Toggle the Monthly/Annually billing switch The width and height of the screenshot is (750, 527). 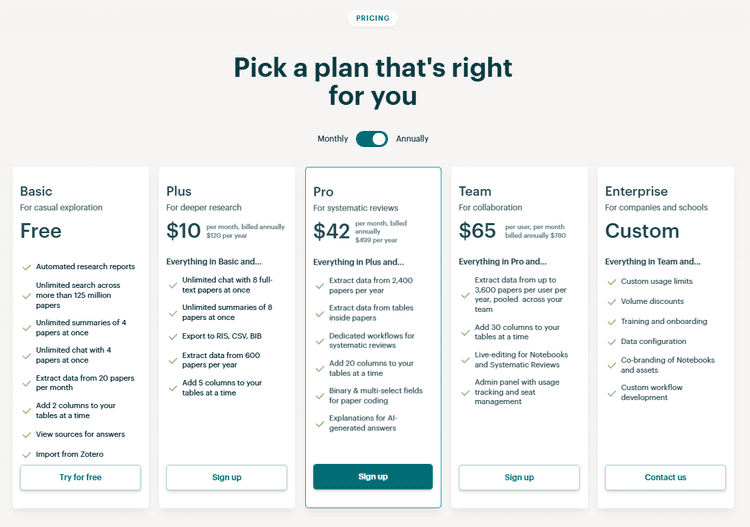click(372, 139)
